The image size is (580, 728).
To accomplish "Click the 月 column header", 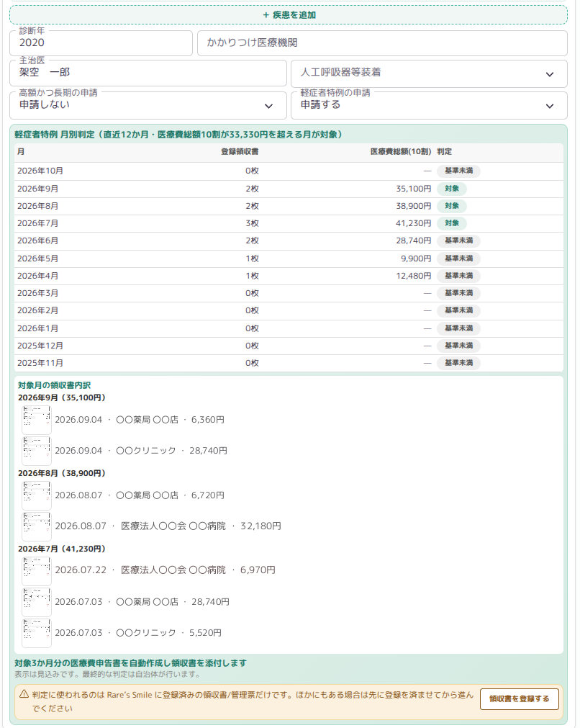I will pos(21,152).
